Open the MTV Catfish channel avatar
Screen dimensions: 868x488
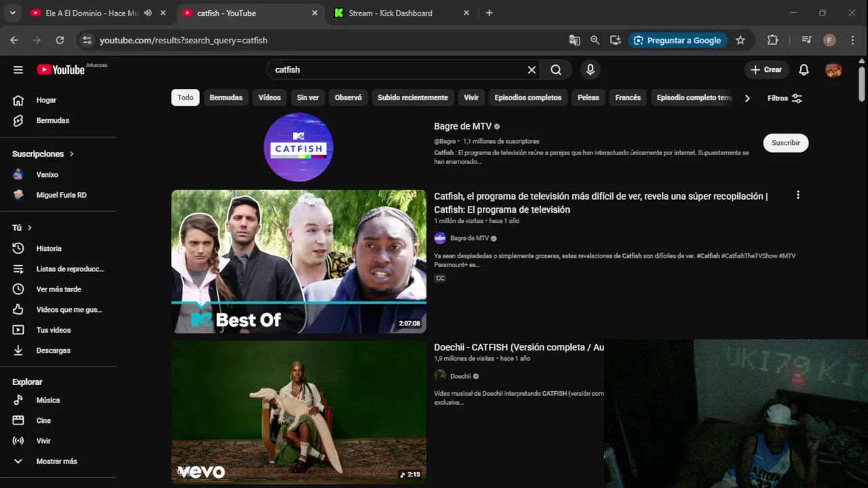coord(298,147)
